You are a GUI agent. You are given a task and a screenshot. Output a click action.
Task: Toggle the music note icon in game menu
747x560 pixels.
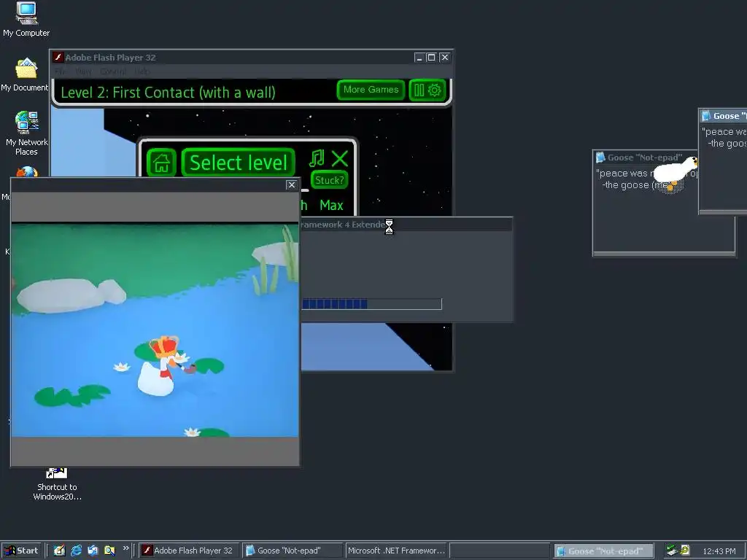[x=317, y=158]
